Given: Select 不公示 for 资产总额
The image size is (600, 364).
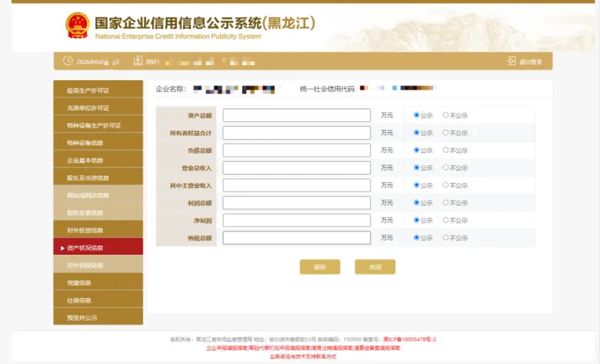Looking at the screenshot, I should (x=445, y=115).
